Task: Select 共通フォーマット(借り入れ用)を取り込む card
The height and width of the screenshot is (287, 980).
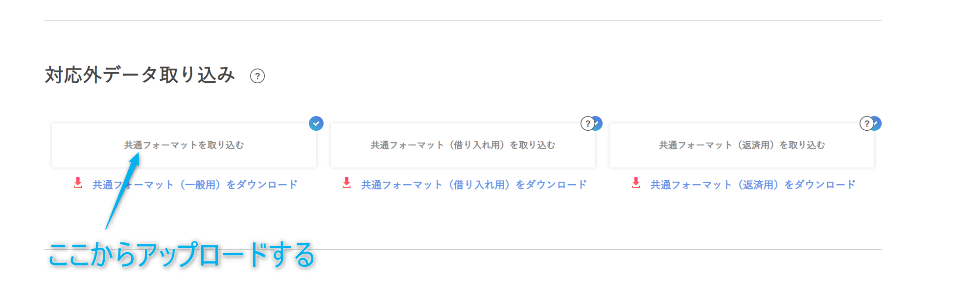Action: 463,145
